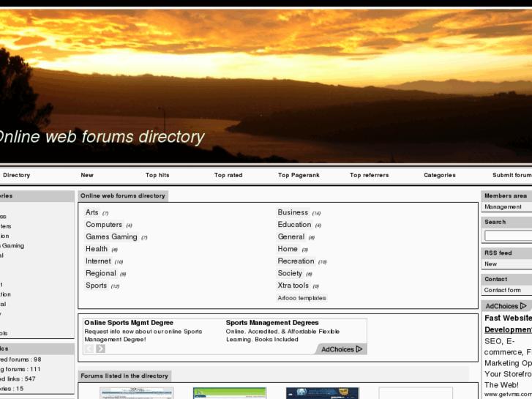Open the Sports category

pos(96,286)
